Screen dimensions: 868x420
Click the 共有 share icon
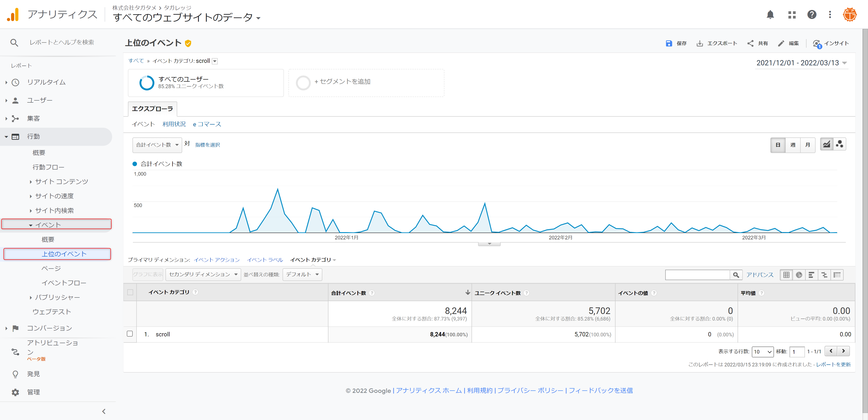(750, 43)
